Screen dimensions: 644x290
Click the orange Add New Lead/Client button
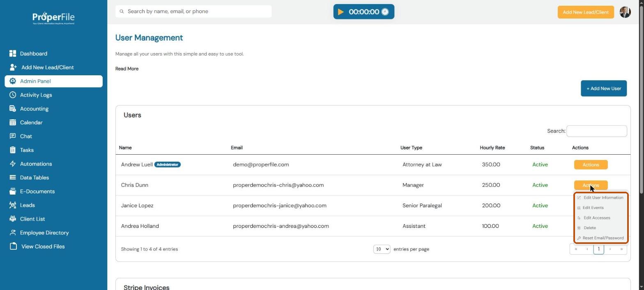tap(586, 12)
